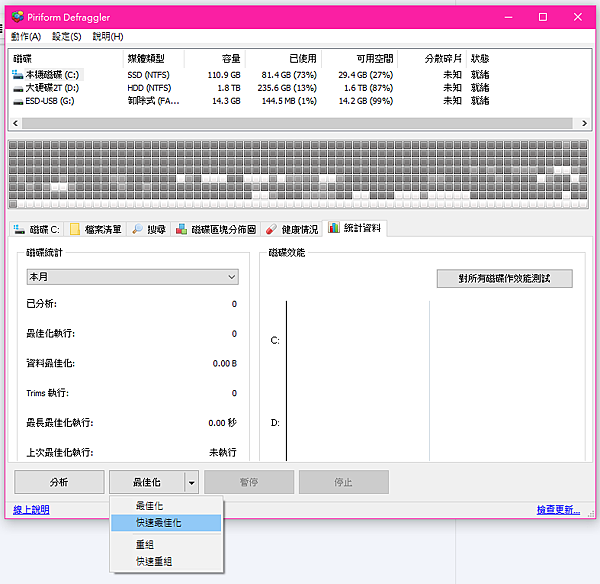Open the 檢查更新... link
This screenshot has height=584, width=600.
[x=558, y=510]
